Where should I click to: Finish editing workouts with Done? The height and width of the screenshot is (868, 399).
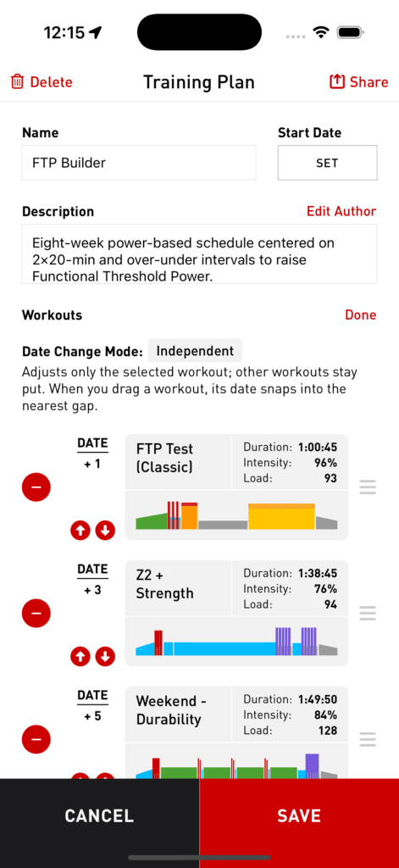(x=361, y=315)
